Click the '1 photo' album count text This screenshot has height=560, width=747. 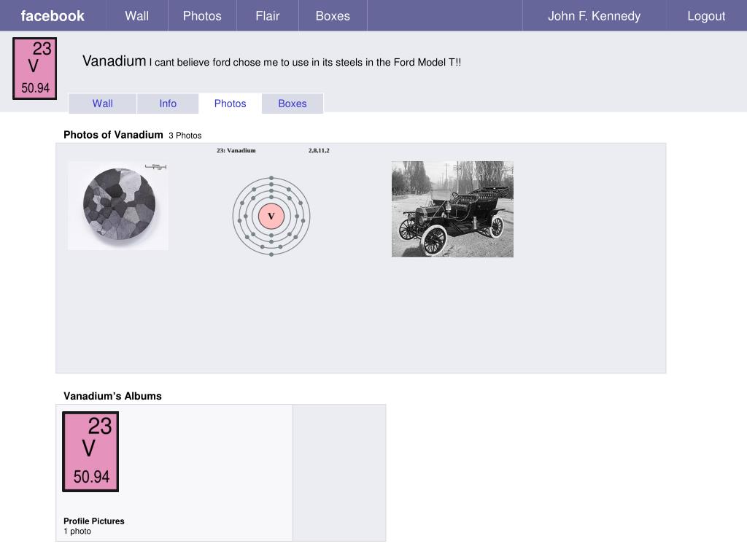(77, 532)
